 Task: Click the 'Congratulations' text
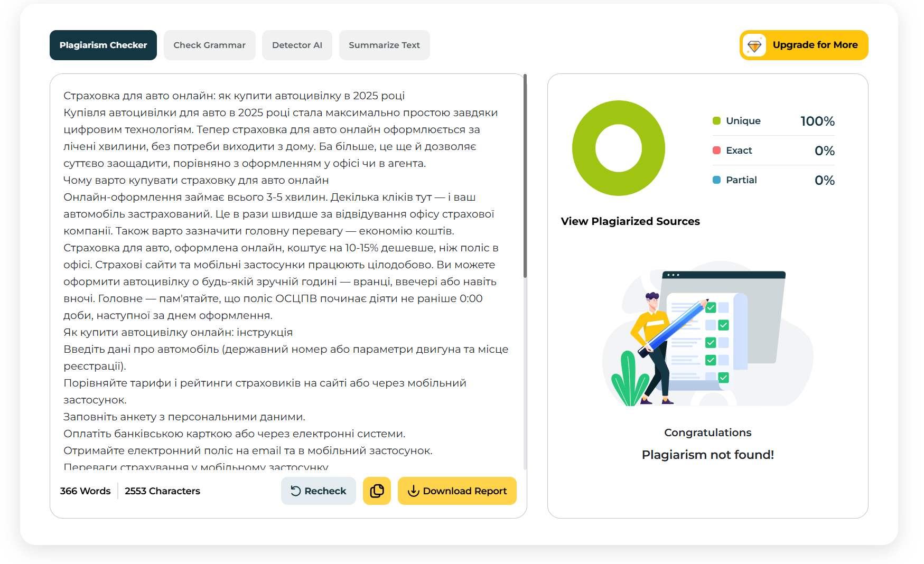[x=707, y=433]
